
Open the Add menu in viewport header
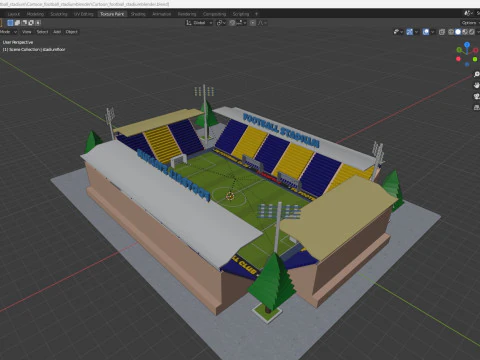click(57, 32)
